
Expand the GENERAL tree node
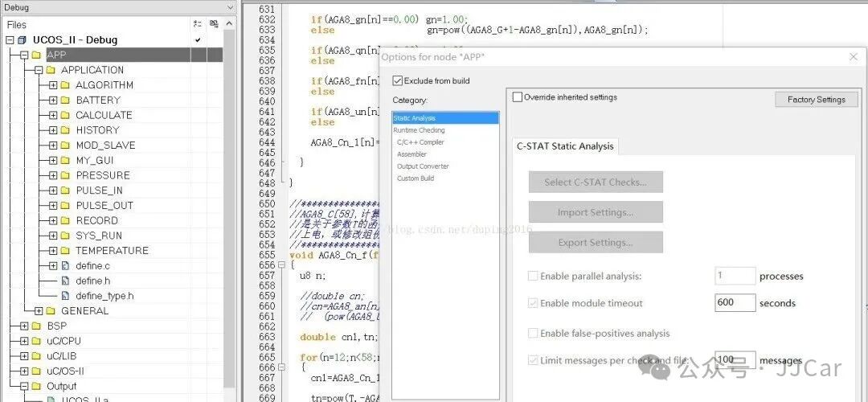(39, 310)
